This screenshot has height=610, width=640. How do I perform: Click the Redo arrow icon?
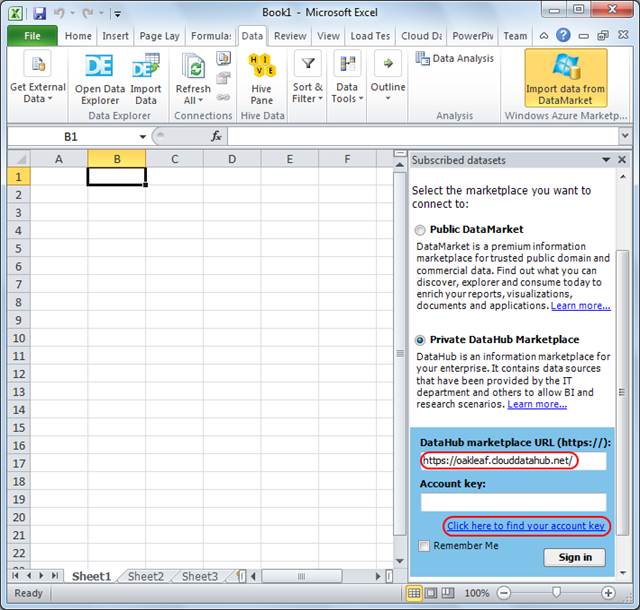[x=88, y=13]
